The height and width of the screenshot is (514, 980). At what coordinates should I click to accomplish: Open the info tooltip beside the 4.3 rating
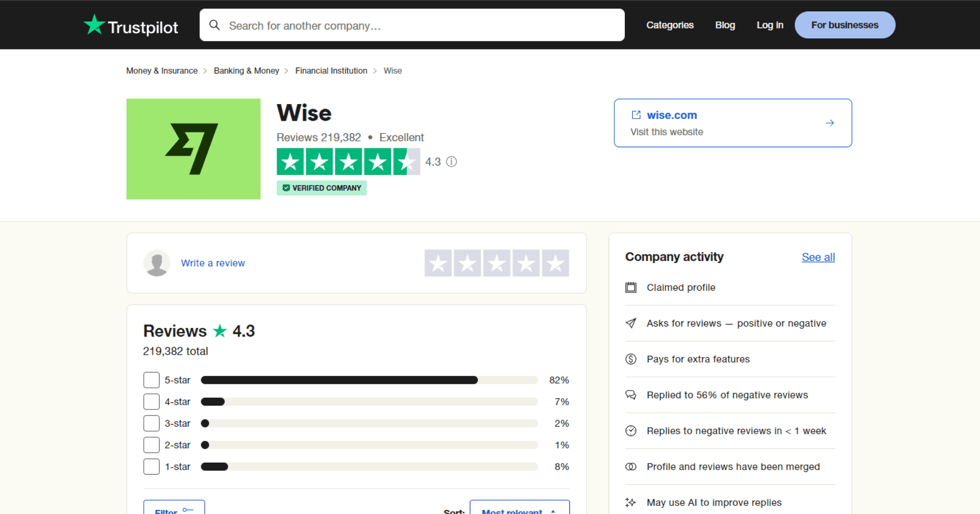point(451,162)
